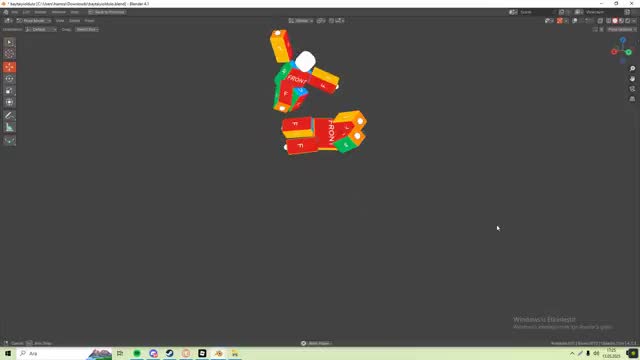Activate the combined Transform tool
This screenshot has width=640, height=360.
coord(9,102)
